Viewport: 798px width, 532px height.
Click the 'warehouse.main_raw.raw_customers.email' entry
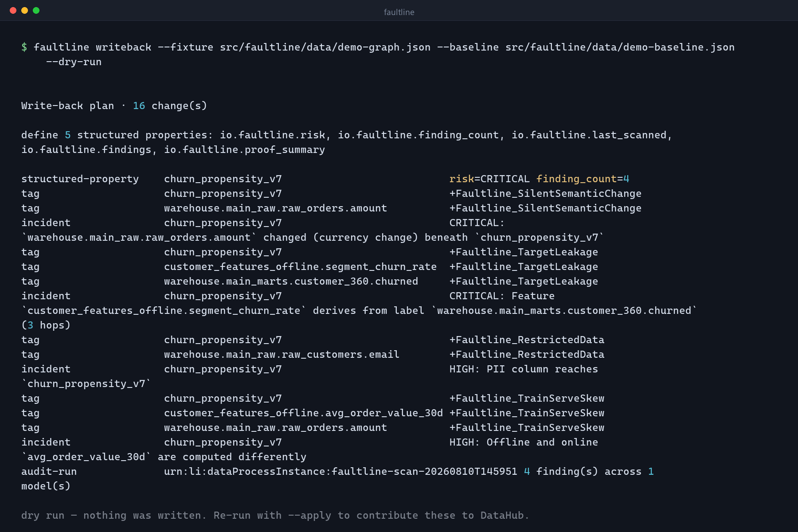282,354
